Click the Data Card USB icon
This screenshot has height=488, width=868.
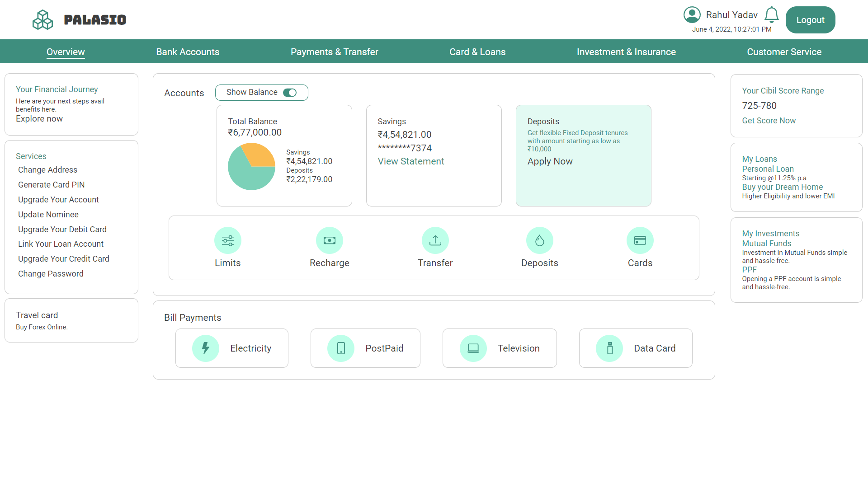(609, 348)
